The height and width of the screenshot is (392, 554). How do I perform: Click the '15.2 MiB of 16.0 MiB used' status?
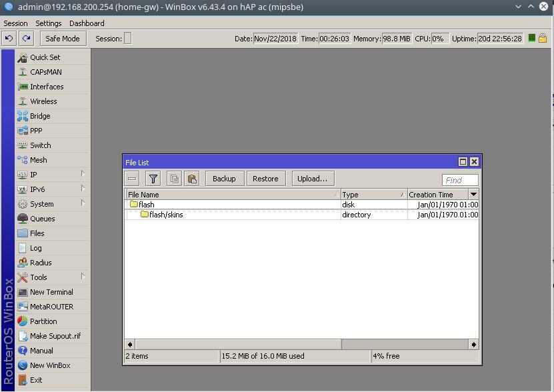[x=263, y=356]
